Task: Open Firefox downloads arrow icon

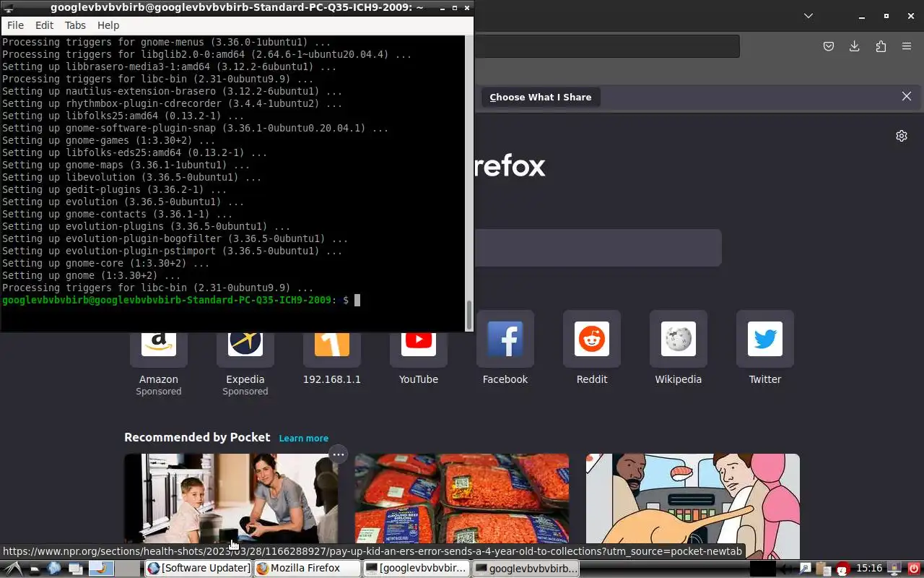Action: coord(855,46)
